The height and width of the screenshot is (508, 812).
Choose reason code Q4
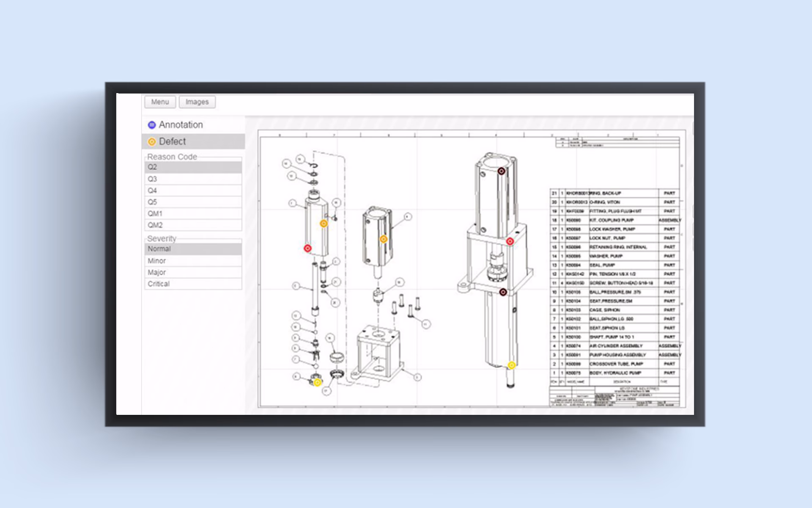coord(193,190)
